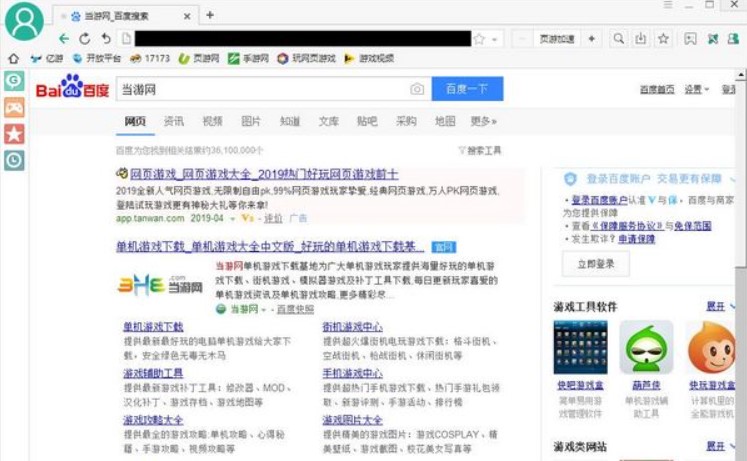Expand the 设置 dropdown
Image resolution: width=747 pixels, height=461 pixels.
pos(697,89)
